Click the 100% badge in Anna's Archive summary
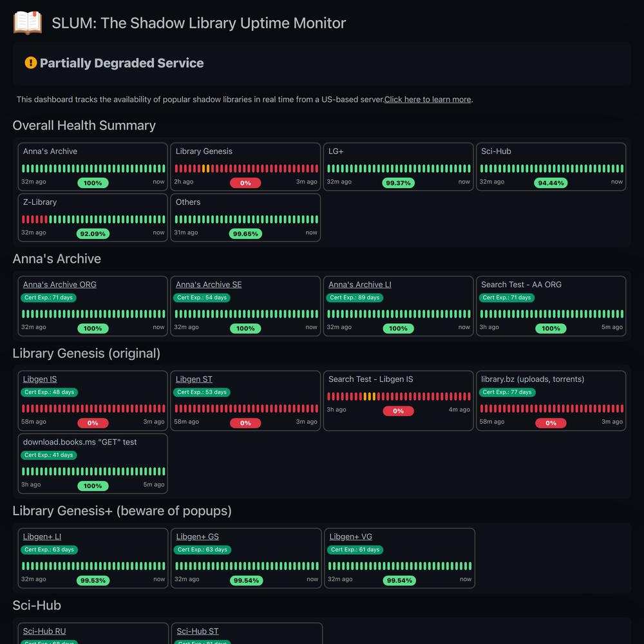The image size is (644, 644). tap(93, 183)
